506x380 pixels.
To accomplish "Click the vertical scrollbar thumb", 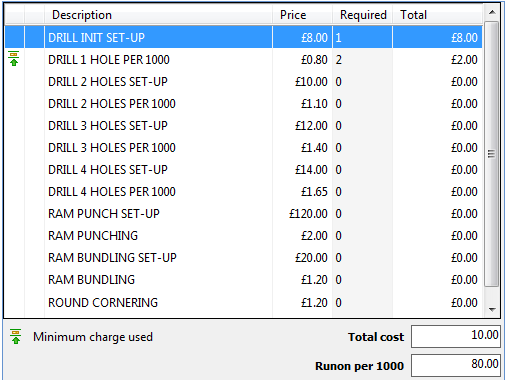I will [492, 154].
